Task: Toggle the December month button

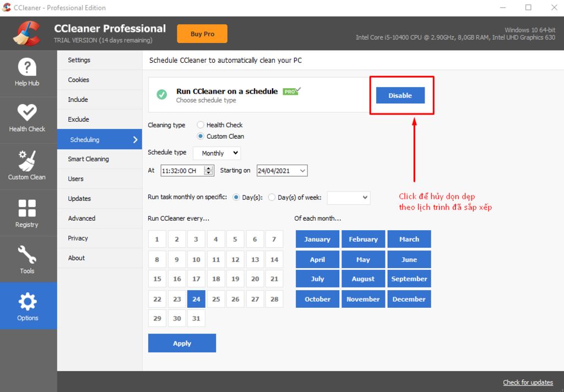Action: (409, 299)
